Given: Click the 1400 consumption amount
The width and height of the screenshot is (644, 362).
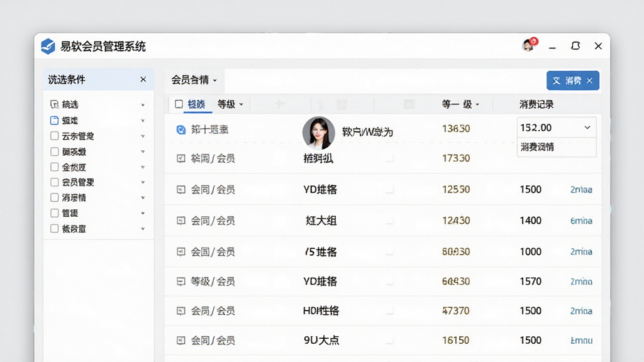Looking at the screenshot, I should 531,221.
